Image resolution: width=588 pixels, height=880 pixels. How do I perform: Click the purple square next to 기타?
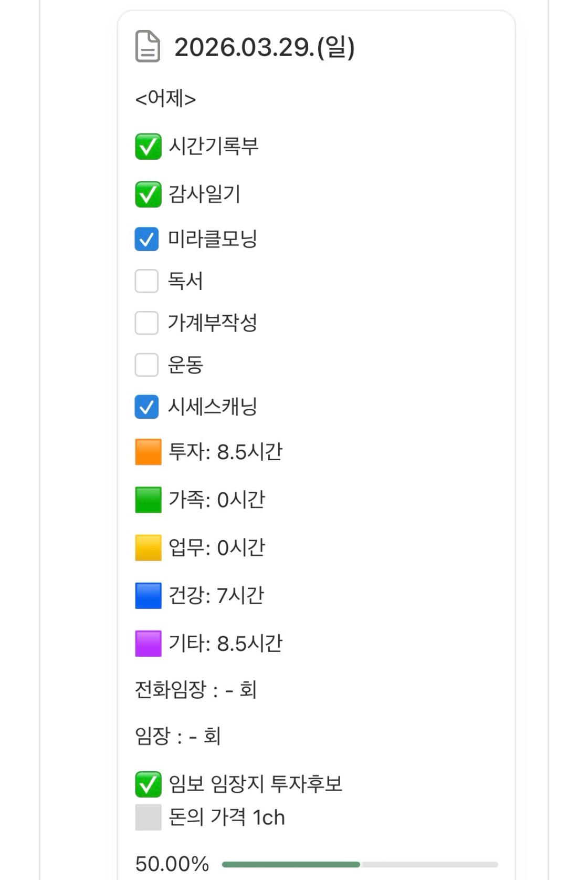pyautogui.click(x=148, y=644)
